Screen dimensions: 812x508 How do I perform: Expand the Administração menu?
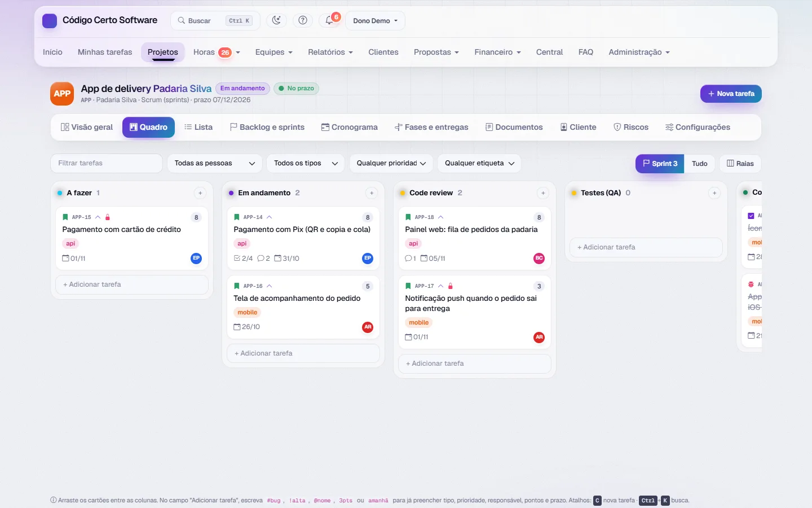click(639, 52)
